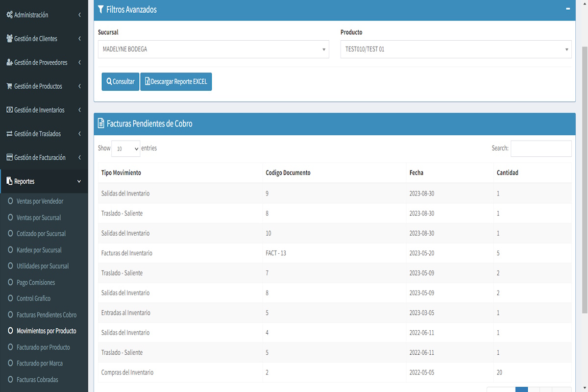Focus the table Search input field
Viewport: 588px width, 392px height.
tap(541, 148)
